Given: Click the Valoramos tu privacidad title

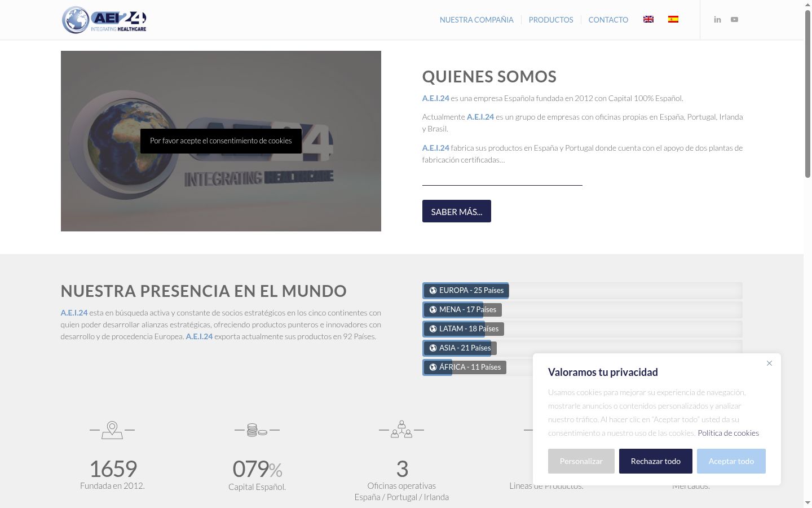Looking at the screenshot, I should [603, 372].
